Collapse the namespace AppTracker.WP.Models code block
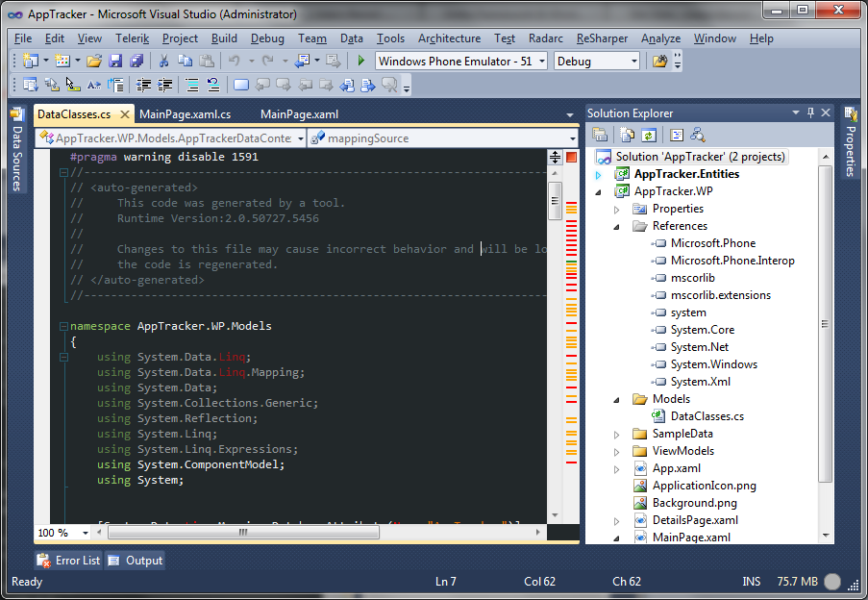This screenshot has height=600, width=868. pyautogui.click(x=63, y=326)
